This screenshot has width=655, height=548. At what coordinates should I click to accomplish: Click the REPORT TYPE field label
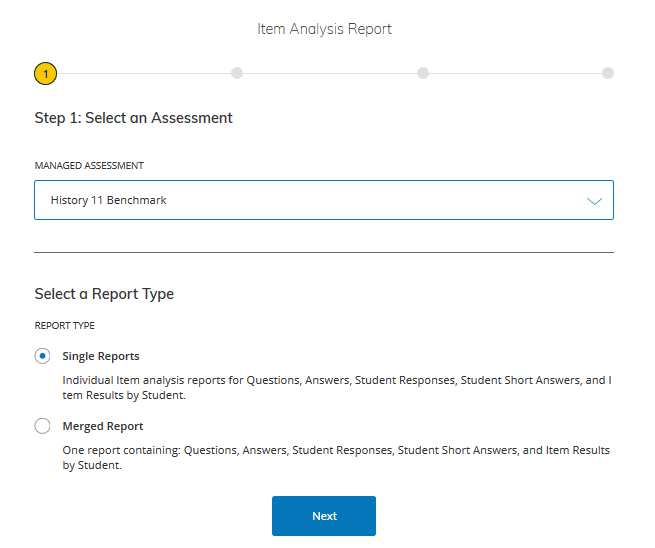(65, 325)
